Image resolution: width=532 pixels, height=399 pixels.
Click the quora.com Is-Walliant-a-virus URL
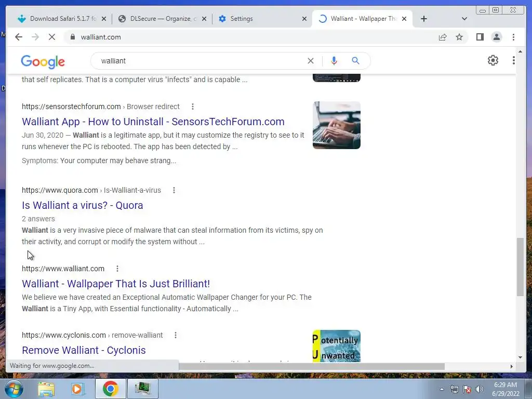pos(91,190)
